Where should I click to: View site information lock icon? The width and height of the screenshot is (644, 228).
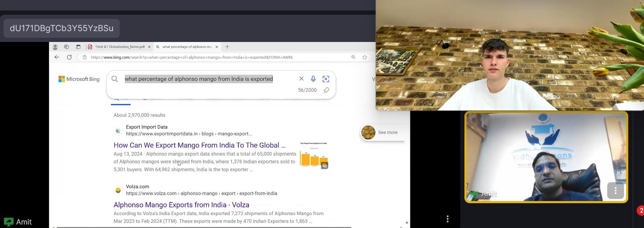[84, 57]
